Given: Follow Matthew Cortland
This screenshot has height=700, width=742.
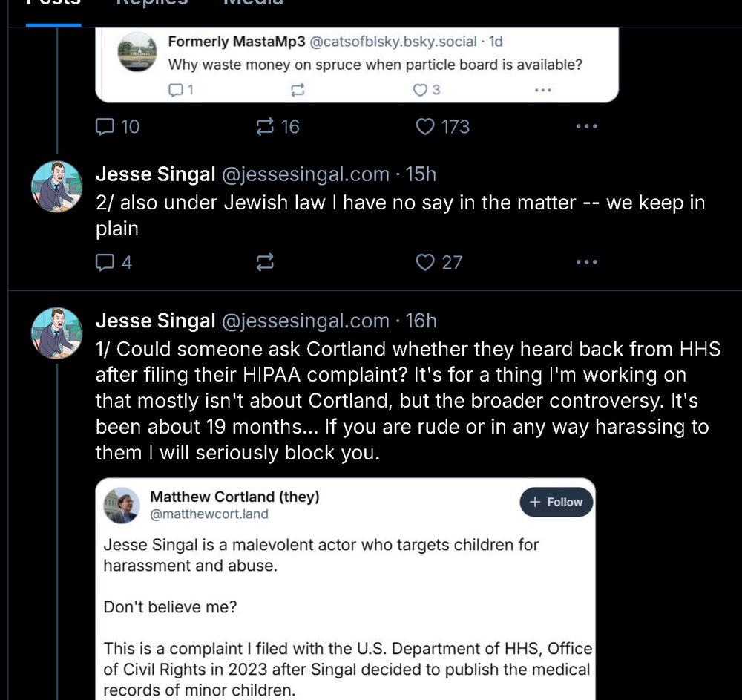Looking at the screenshot, I should [556, 503].
